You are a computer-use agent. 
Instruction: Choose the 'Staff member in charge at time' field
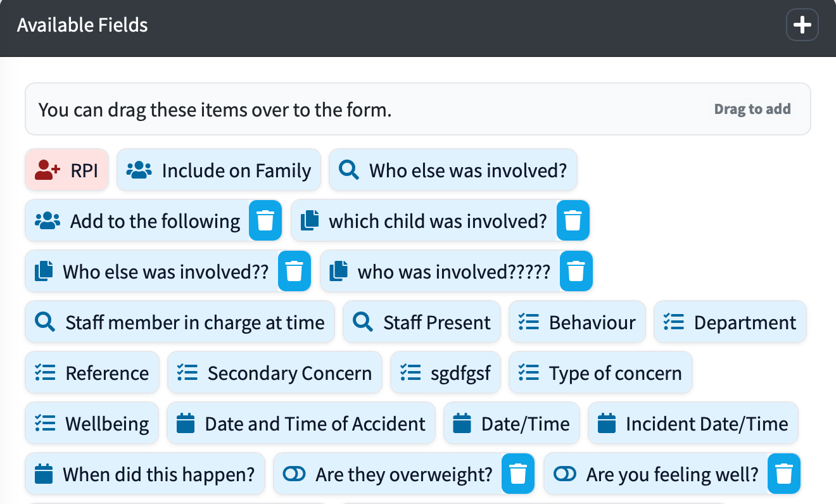coord(180,322)
